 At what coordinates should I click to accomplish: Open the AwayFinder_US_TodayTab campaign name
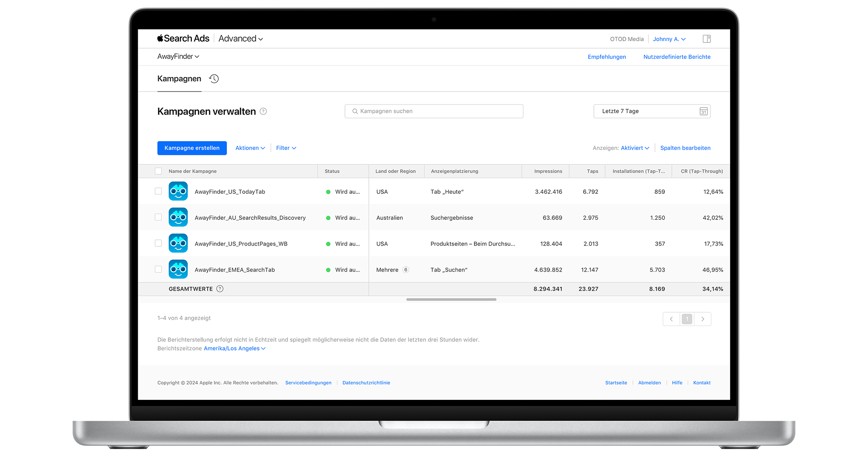[230, 192]
